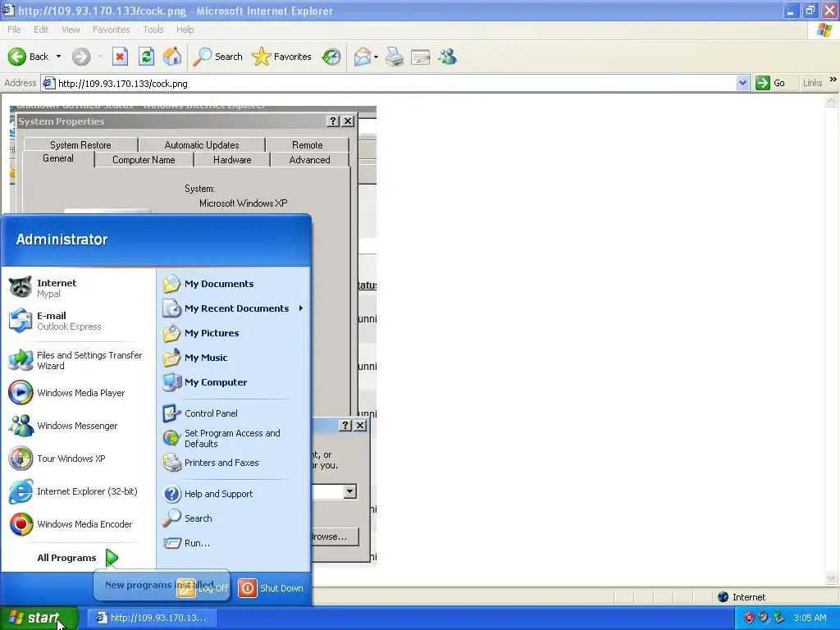Select the Advanced tab
The width and height of the screenshot is (840, 630).
pos(309,160)
